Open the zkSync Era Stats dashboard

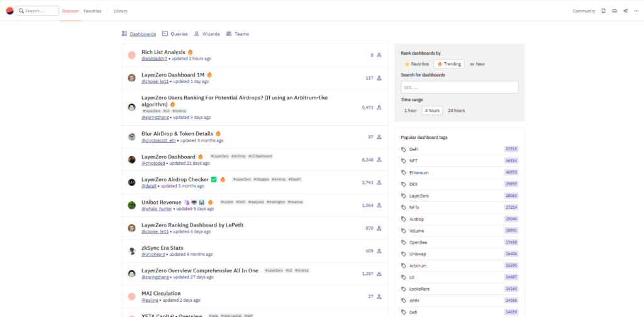click(x=162, y=248)
